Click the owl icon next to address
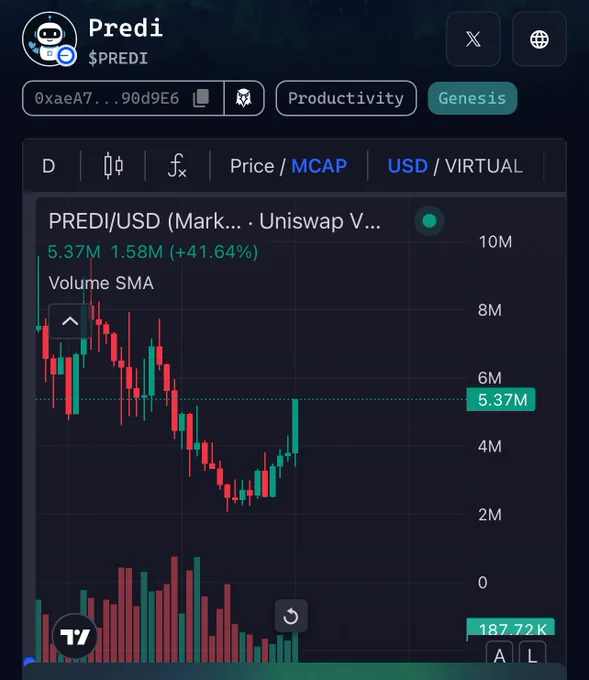Image resolution: width=589 pixels, height=680 pixels. [244, 98]
